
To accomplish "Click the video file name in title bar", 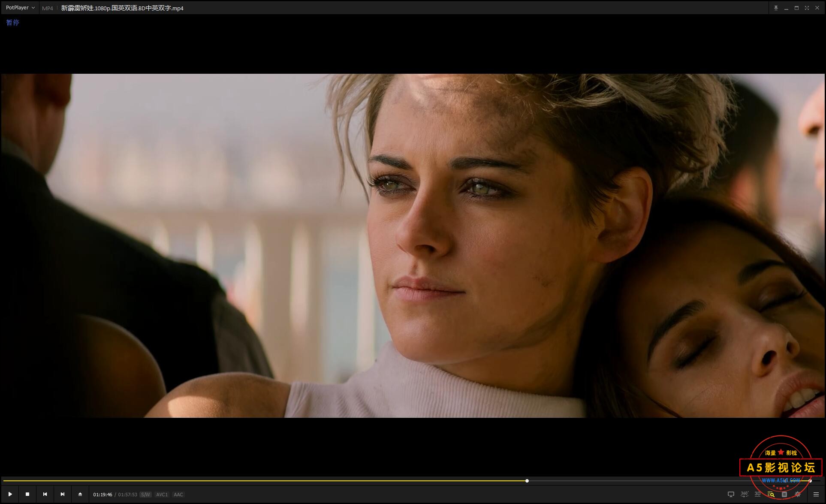I will (x=122, y=8).
